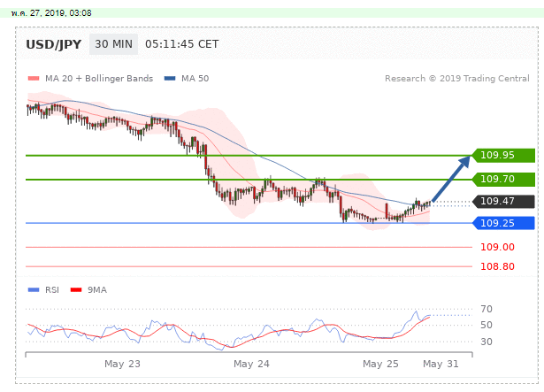Click the May 23 date axis label
This screenshot has height=392, width=544.
tap(122, 364)
